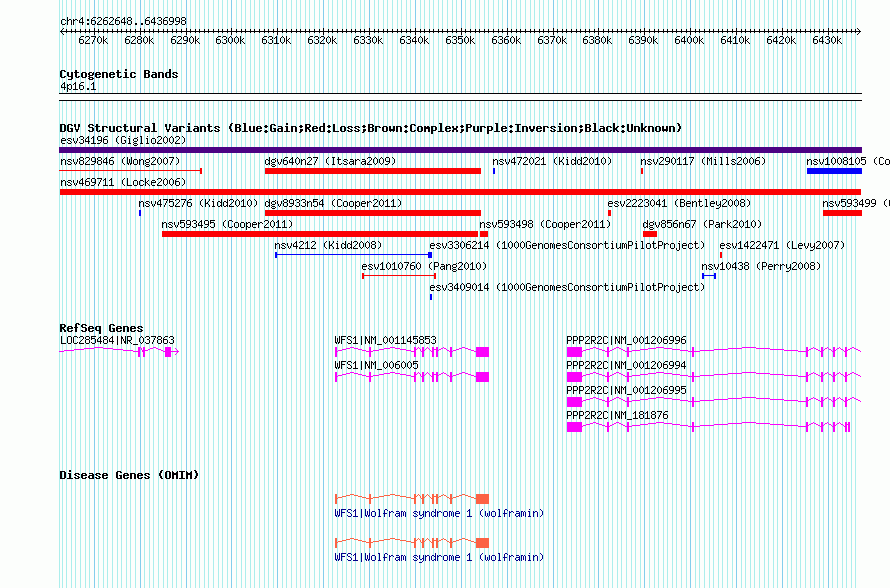Open the esv1422471 (Levy2007) variant label

[782, 245]
